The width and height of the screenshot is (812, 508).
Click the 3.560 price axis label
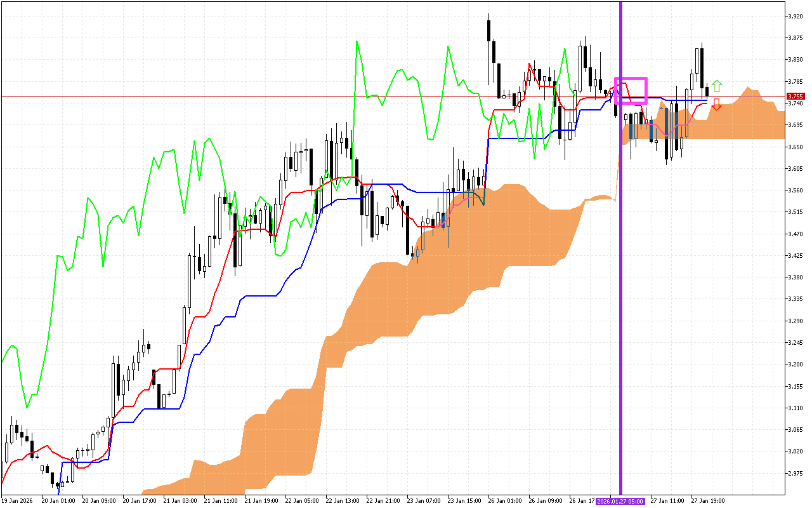tap(796, 190)
